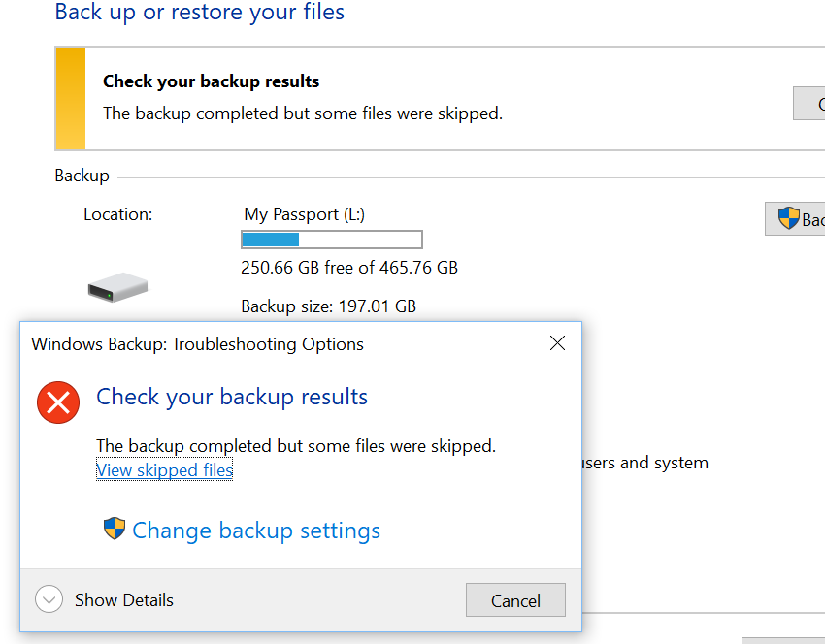This screenshot has height=644, width=825.
Task: Open View skipped files
Action: 164,469
